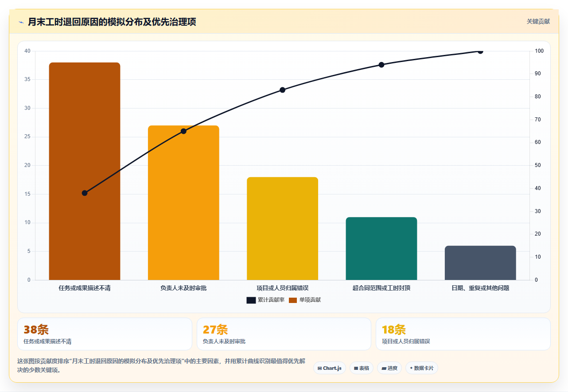Click x-axis label 超合同范围或工时封顶

point(381,288)
